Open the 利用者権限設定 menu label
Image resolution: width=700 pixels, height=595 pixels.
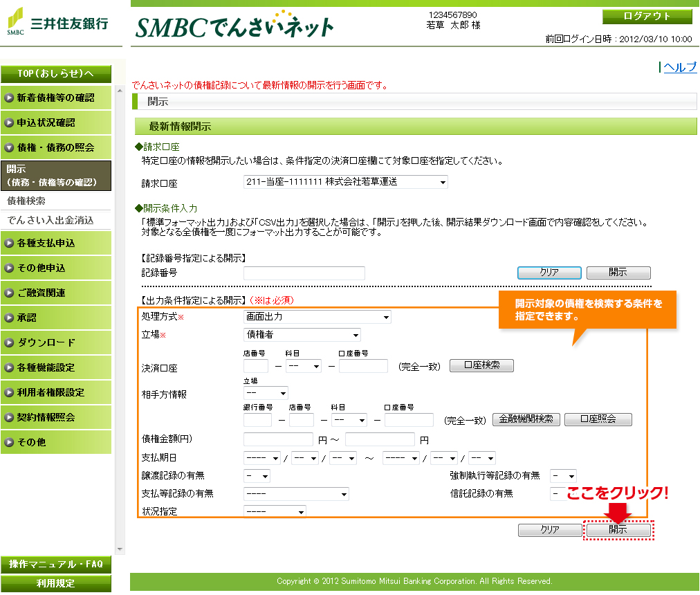tap(50, 393)
